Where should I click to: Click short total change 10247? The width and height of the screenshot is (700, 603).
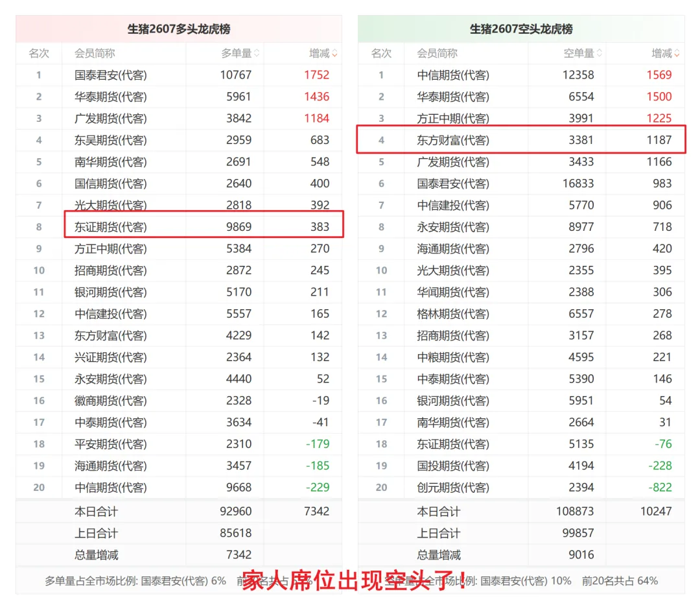[656, 512]
